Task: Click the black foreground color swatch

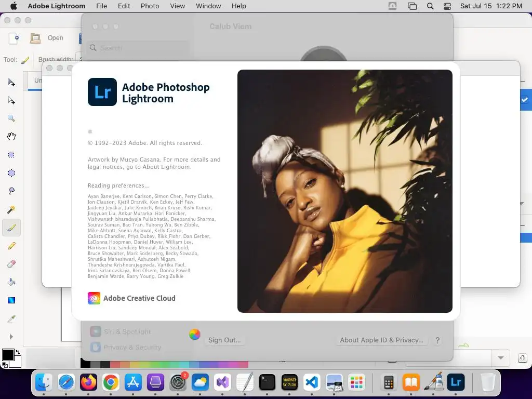Action: pyautogui.click(x=8, y=355)
